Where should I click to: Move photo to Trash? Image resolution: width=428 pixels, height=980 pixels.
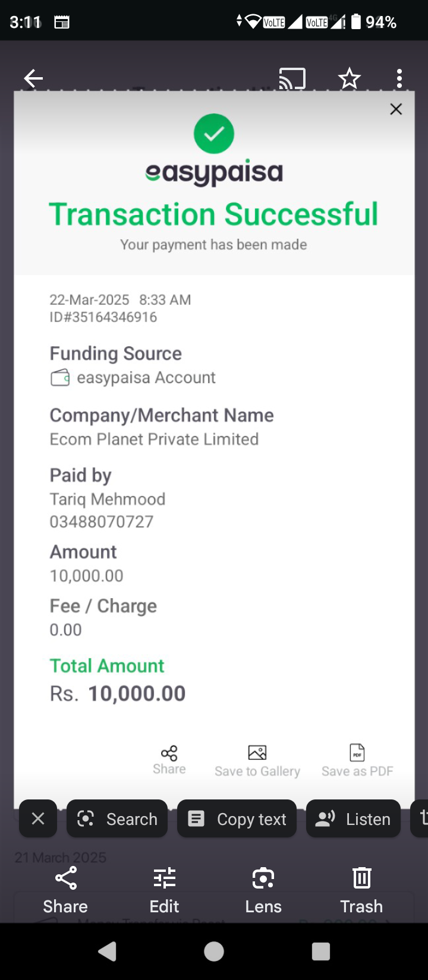coord(361,890)
